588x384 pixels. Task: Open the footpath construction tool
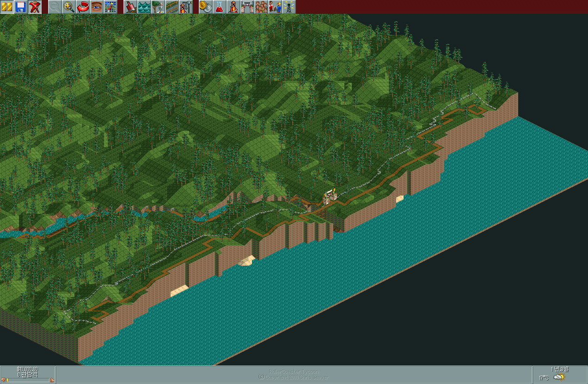(172, 6)
